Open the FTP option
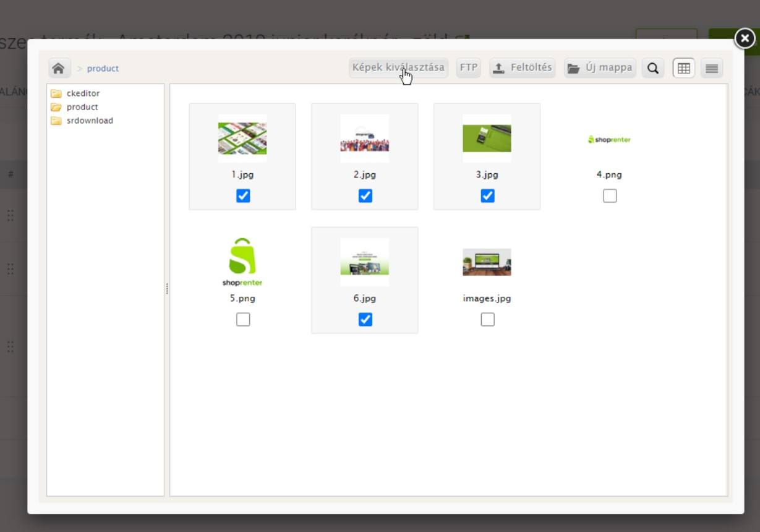 point(469,67)
